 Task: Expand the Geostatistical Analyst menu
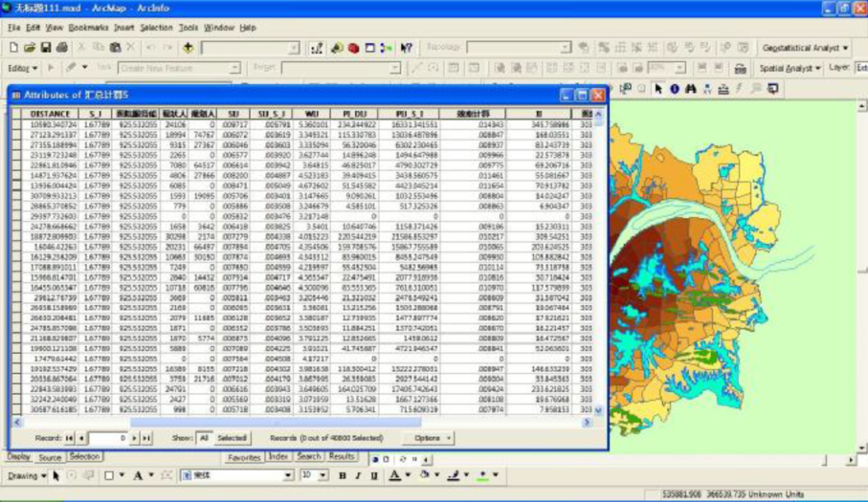804,48
